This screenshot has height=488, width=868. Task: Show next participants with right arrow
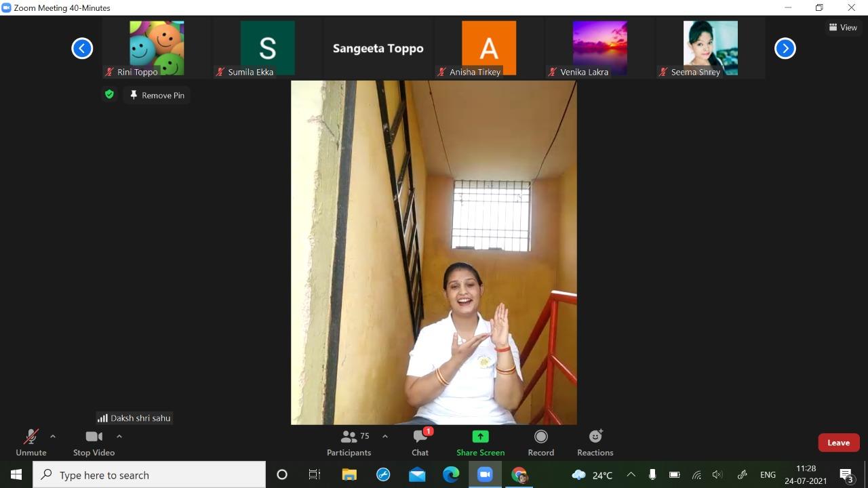pyautogui.click(x=785, y=48)
